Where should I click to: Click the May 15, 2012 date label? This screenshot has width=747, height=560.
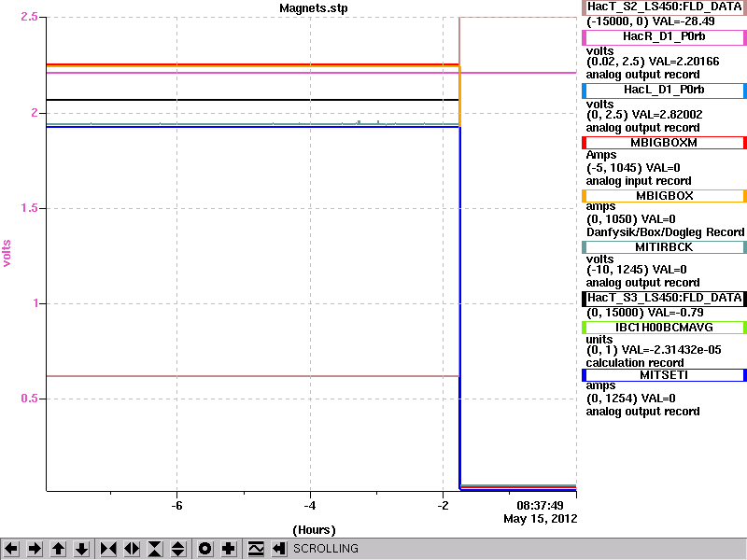pyautogui.click(x=541, y=519)
